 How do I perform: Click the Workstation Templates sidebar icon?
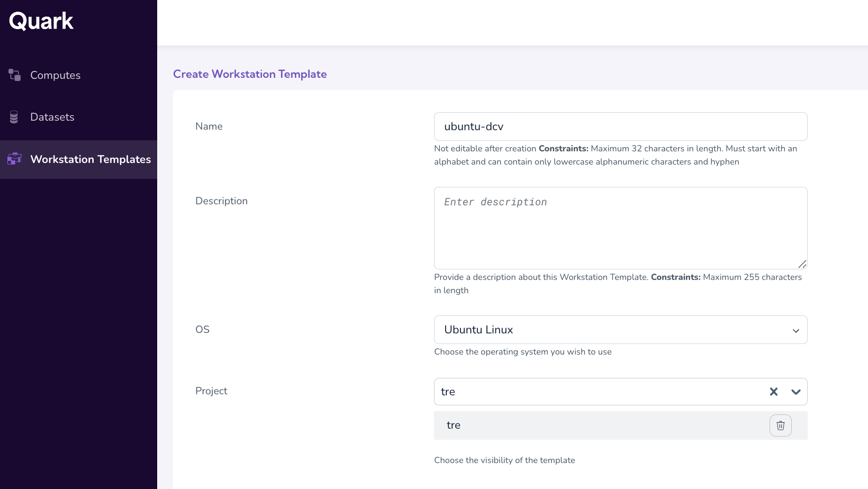(14, 159)
